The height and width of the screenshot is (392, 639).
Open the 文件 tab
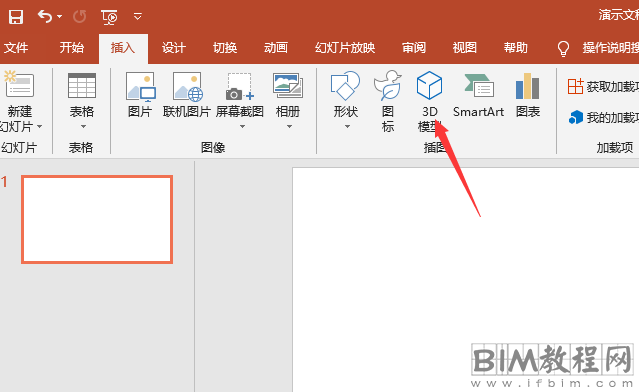16,48
